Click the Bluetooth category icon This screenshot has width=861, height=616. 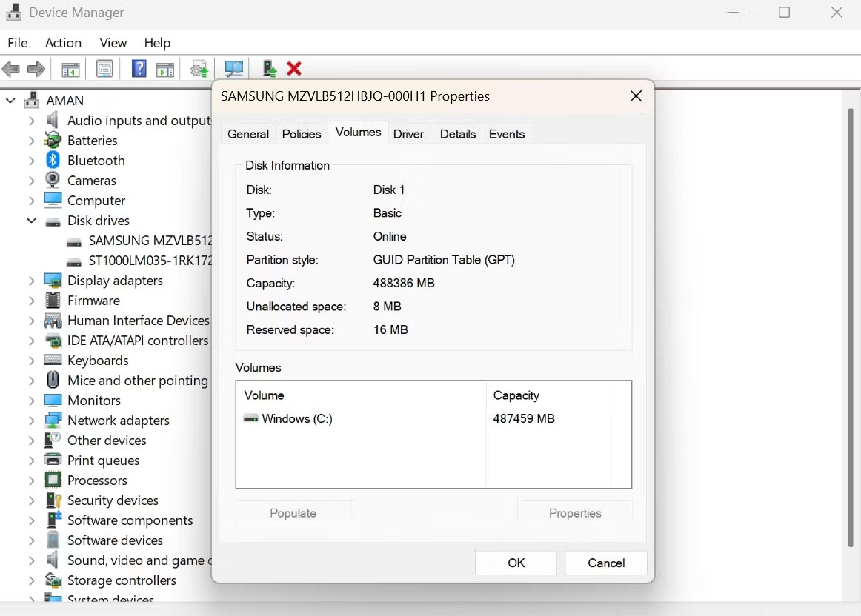click(x=53, y=160)
